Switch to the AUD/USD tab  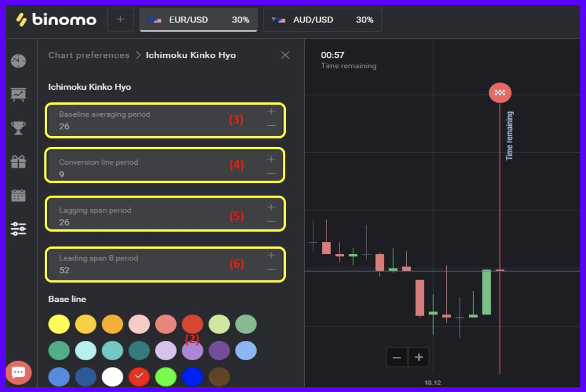tap(322, 20)
